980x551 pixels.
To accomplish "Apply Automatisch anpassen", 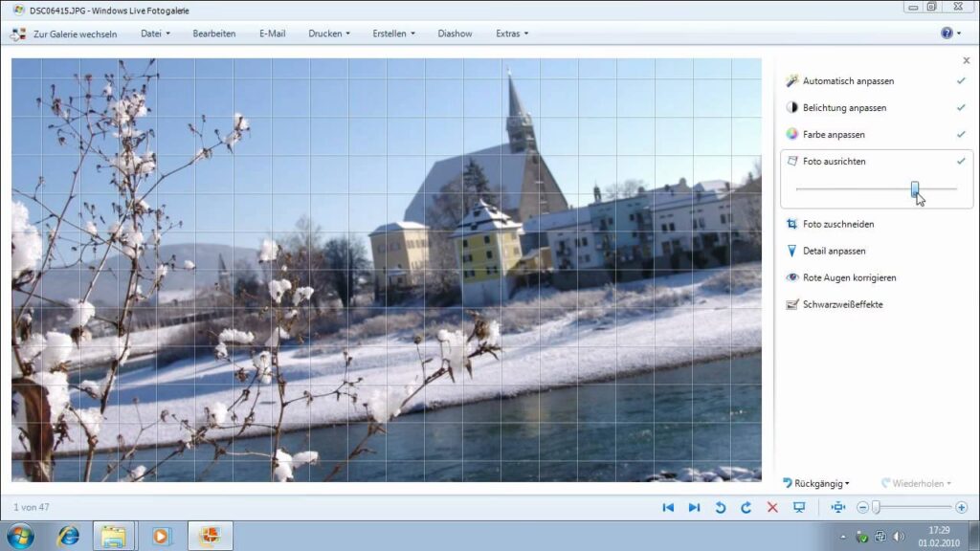I will (x=848, y=81).
